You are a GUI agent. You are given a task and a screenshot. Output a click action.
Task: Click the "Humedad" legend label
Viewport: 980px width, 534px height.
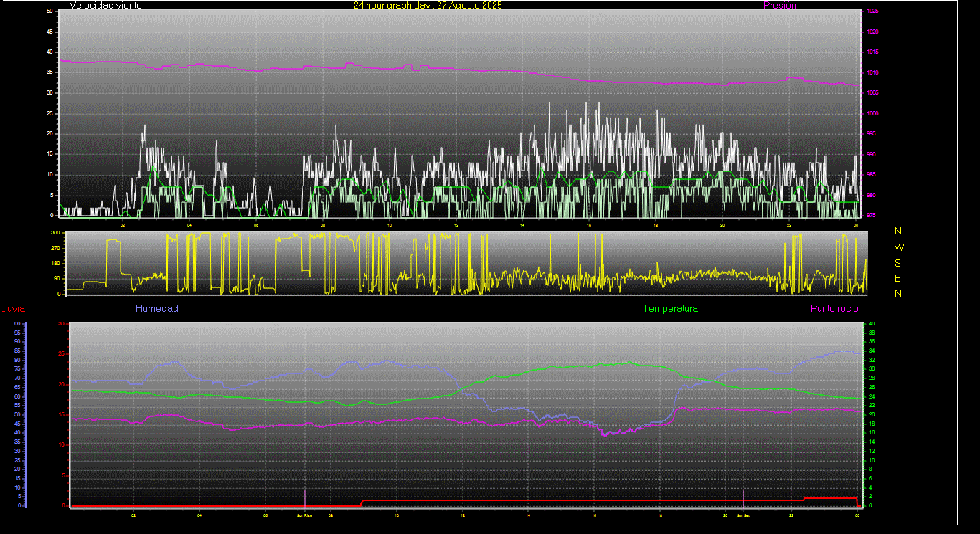[x=157, y=309]
